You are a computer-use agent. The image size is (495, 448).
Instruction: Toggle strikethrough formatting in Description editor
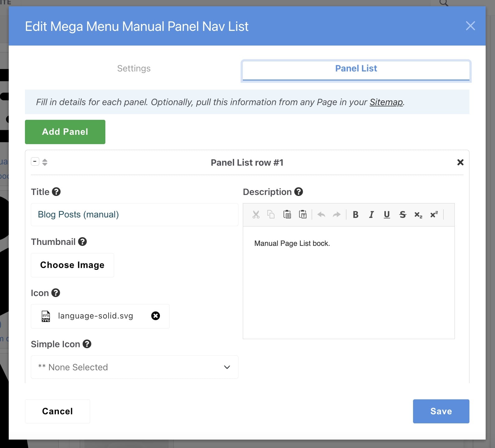[403, 215]
